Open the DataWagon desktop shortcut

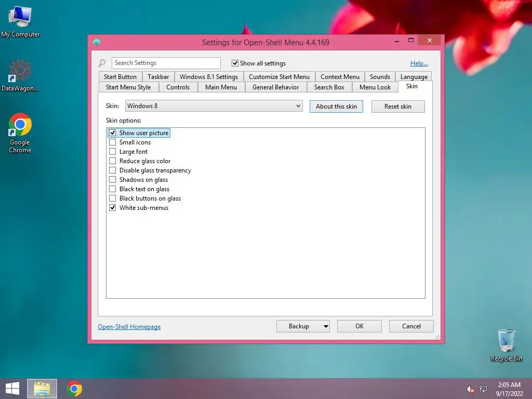20,75
